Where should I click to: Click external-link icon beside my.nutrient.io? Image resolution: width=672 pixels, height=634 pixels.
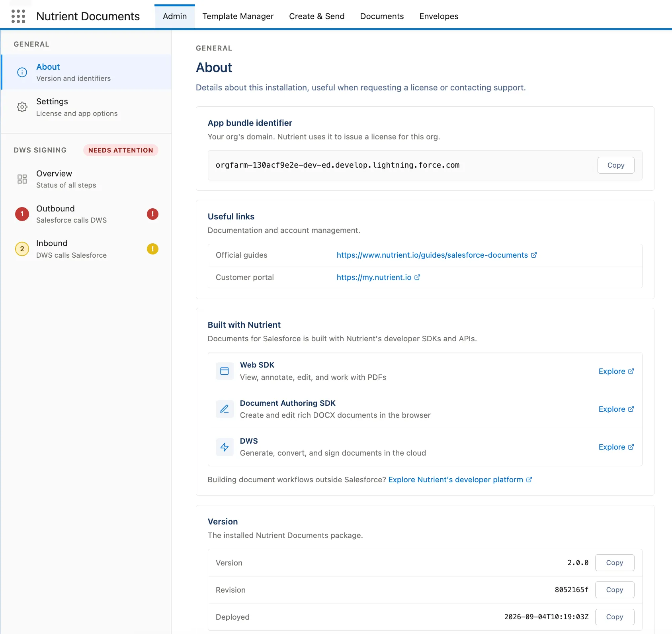[417, 277]
